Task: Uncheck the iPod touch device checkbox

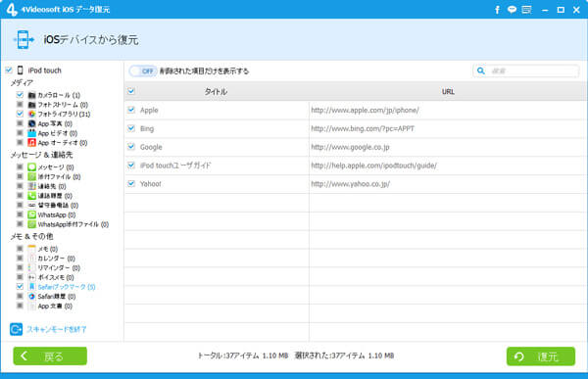Action: 9,70
